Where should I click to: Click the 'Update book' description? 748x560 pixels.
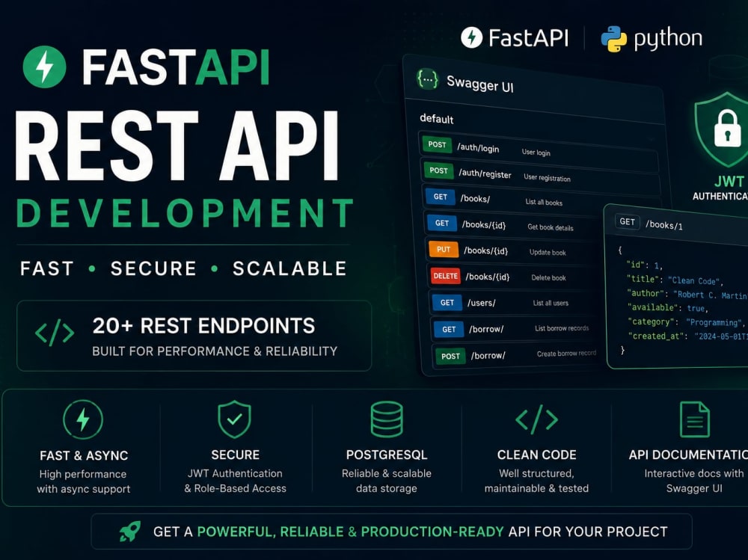point(548,252)
